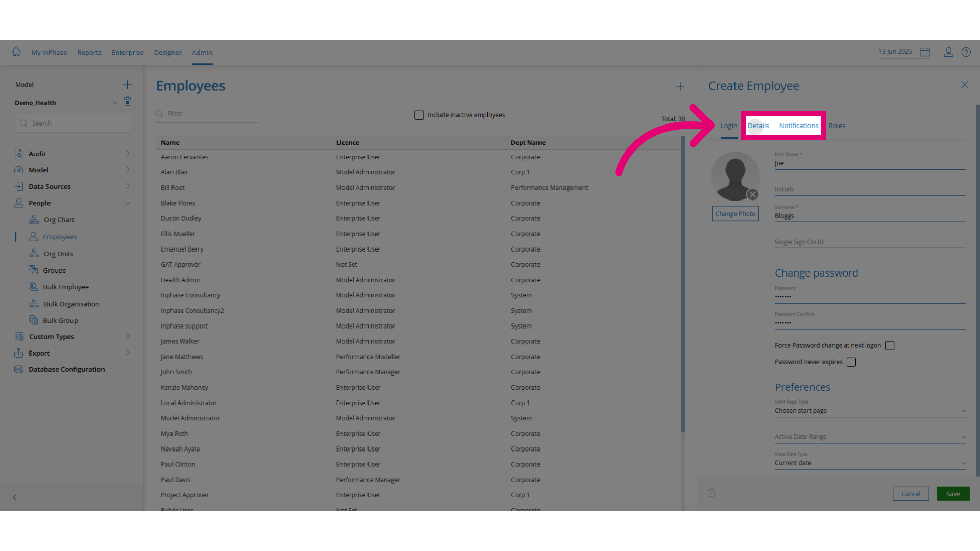Viewport: 980px width, 551px height.
Task: Expand the Audit section chevron
Action: 128,153
